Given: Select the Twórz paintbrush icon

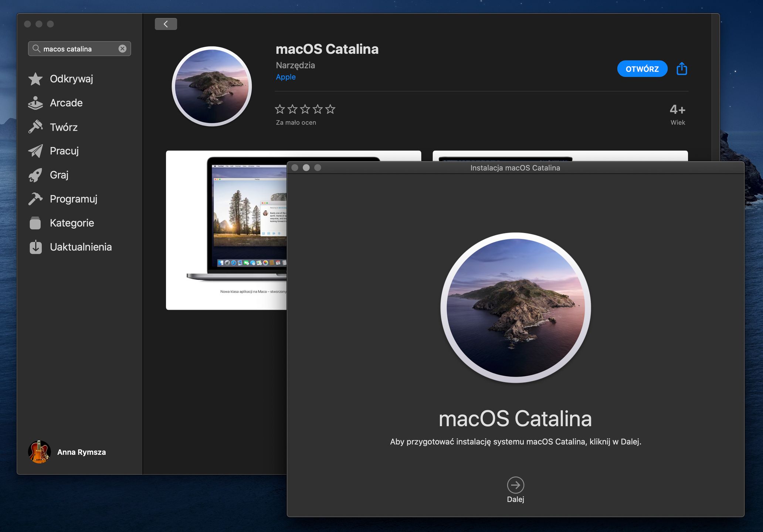Looking at the screenshot, I should coord(35,127).
